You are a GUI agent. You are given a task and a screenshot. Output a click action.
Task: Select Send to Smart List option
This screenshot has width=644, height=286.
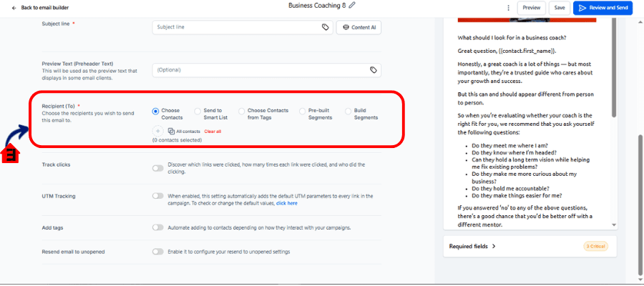point(197,111)
